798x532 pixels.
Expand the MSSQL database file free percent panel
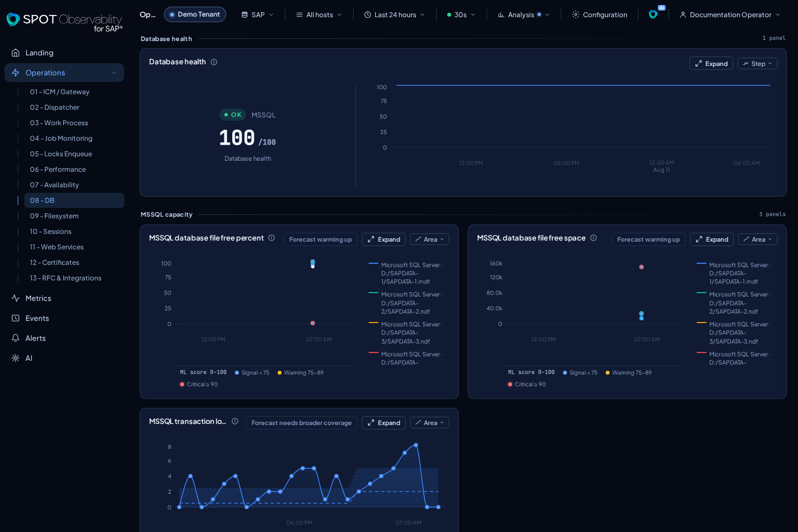click(383, 239)
